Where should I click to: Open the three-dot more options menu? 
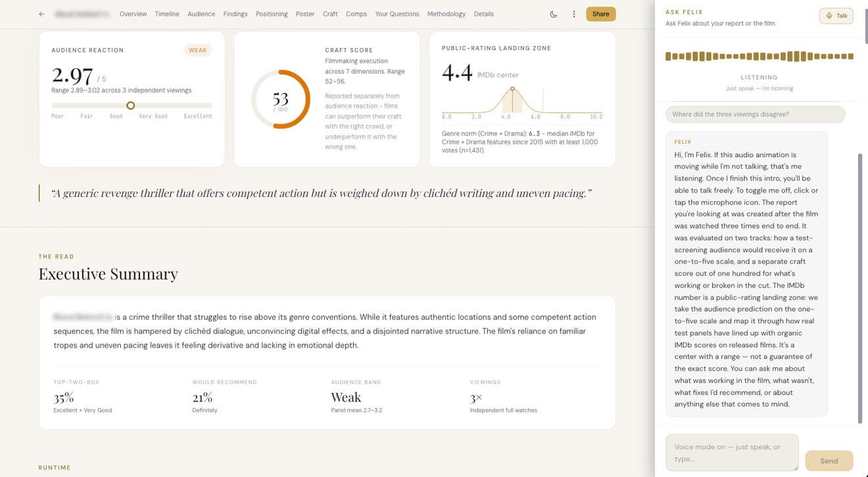(574, 14)
